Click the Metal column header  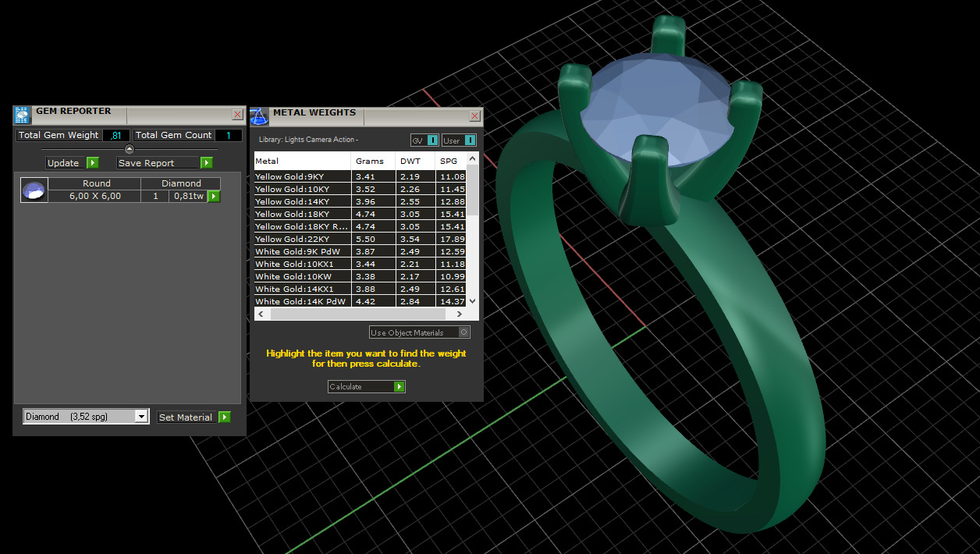click(303, 161)
